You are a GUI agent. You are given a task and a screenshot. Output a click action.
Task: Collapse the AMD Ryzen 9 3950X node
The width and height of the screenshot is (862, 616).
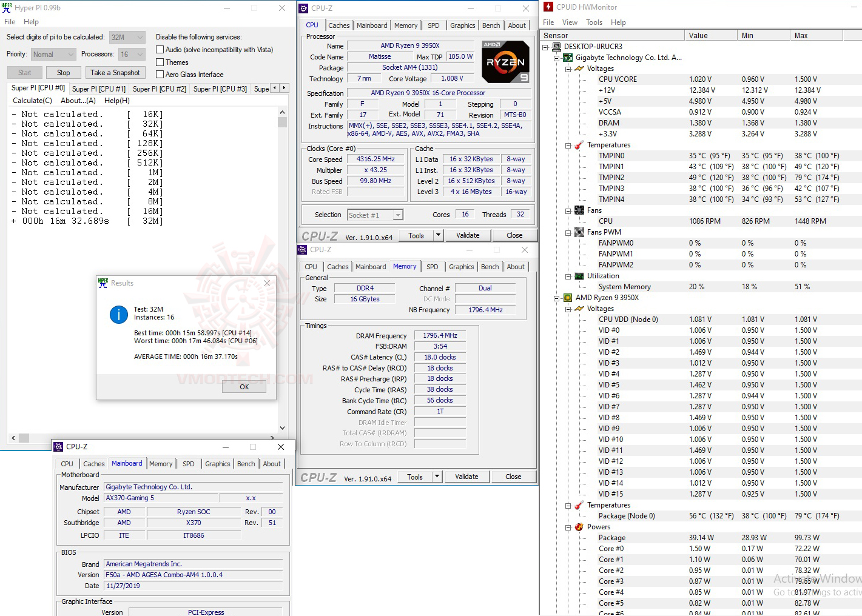(557, 298)
